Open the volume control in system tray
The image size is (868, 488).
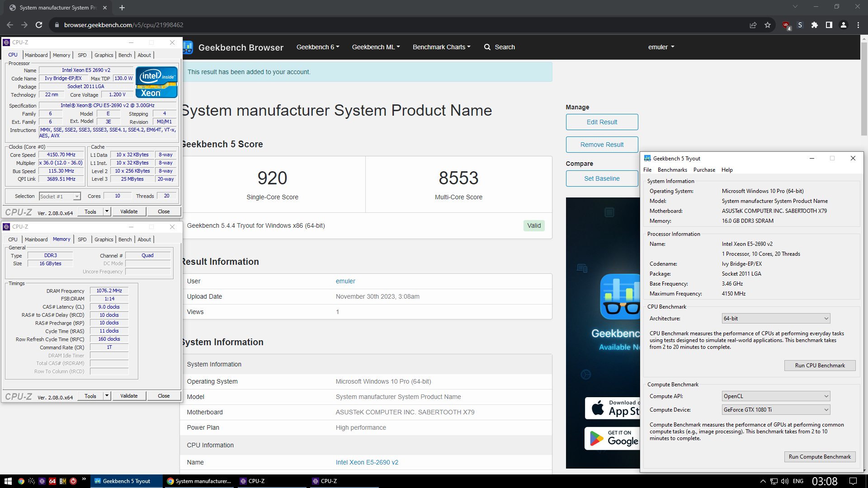pyautogui.click(x=785, y=481)
